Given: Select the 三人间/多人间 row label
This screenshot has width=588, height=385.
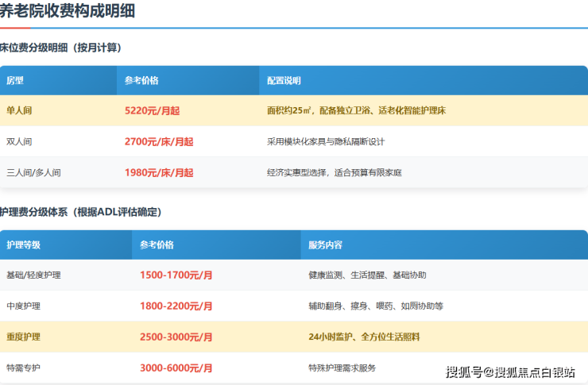Looking at the screenshot, I should pos(33,172).
